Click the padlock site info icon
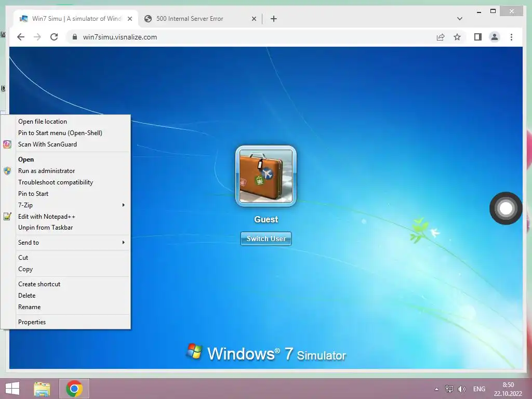The width and height of the screenshot is (532, 399). 75,37
